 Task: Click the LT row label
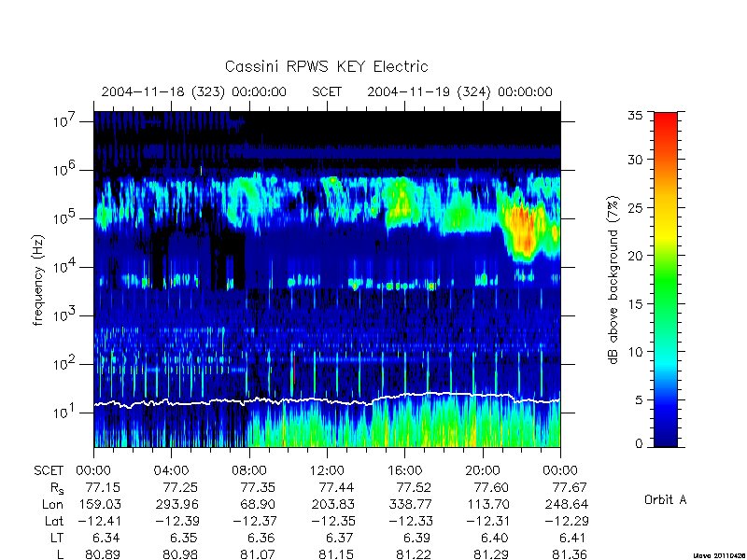pyautogui.click(x=57, y=539)
